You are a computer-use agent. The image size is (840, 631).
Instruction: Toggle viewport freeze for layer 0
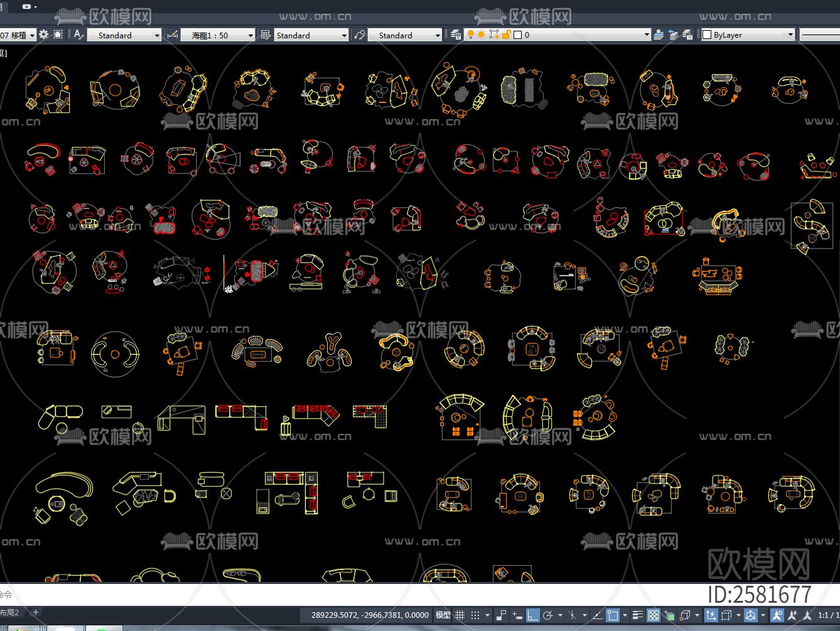[x=494, y=35]
